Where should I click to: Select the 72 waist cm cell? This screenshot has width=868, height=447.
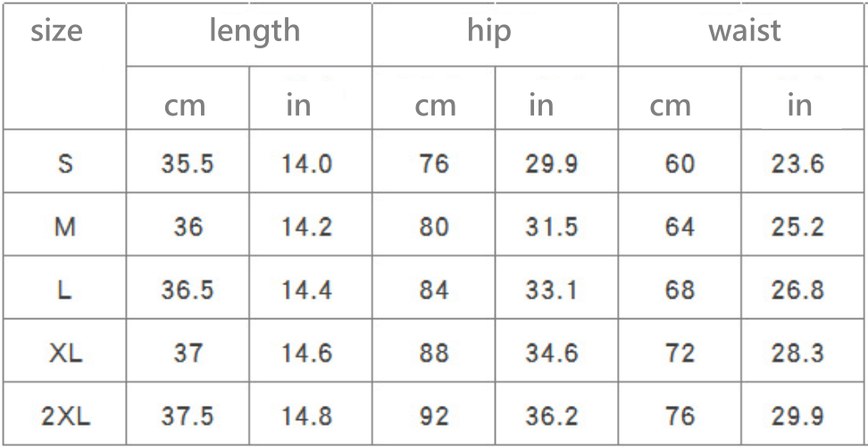coord(680,353)
